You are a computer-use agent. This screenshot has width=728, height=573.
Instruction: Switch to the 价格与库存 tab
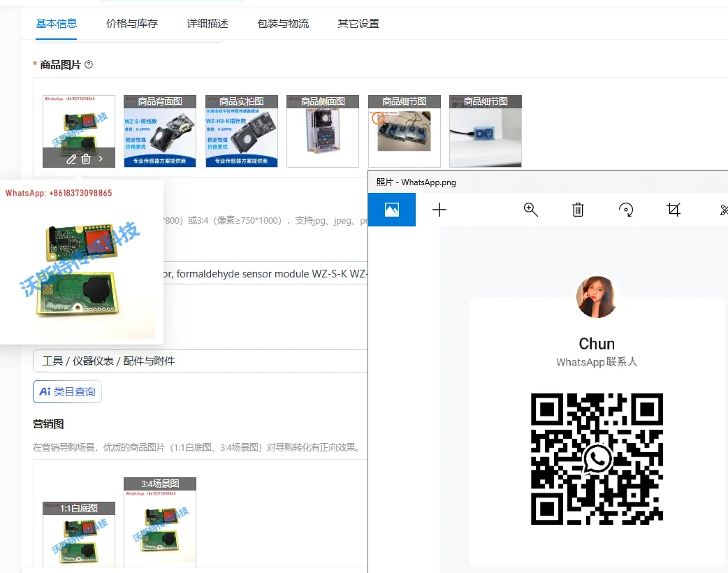(x=132, y=24)
